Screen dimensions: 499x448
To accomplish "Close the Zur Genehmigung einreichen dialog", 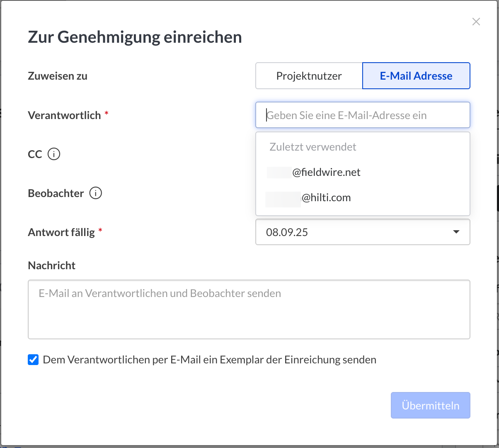I will 476,22.
